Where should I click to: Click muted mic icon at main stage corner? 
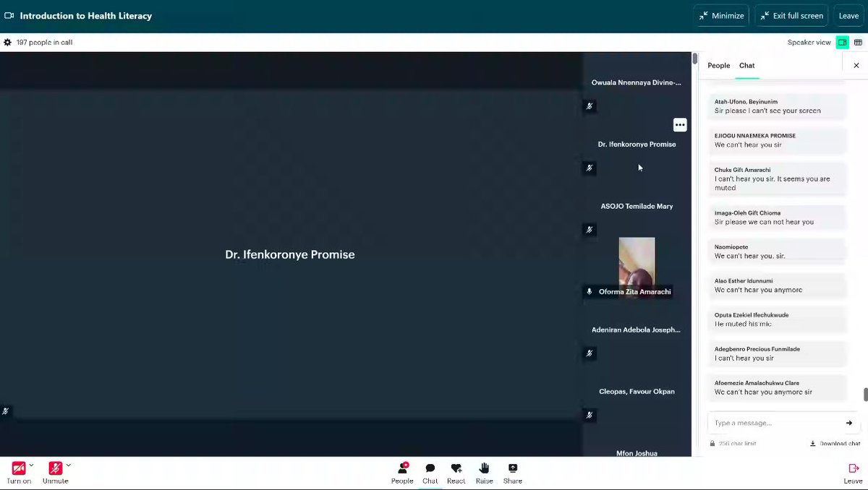6,411
